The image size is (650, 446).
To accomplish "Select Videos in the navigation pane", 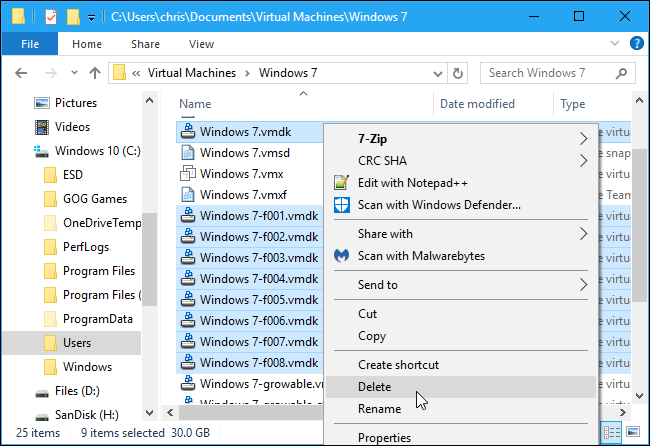I will click(x=62, y=127).
